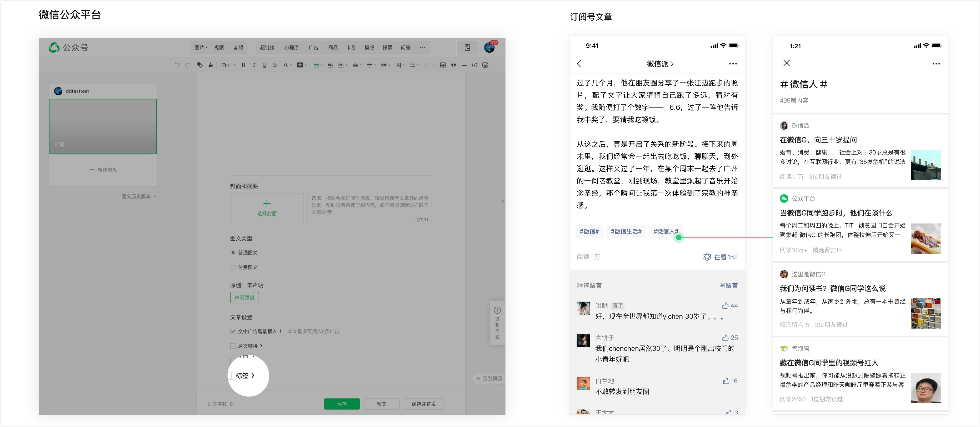Click the 公众号 logo
Viewport: 980px width, 427px height.
[68, 48]
